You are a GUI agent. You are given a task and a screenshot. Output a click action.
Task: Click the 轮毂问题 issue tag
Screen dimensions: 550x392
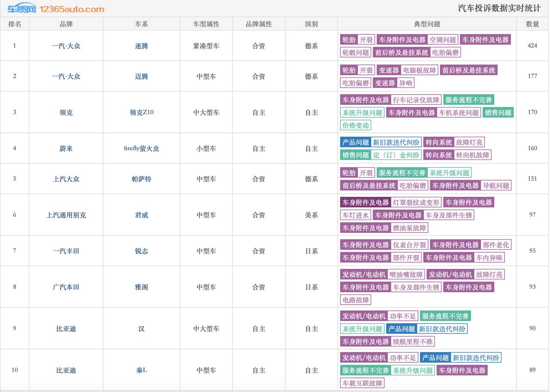tap(356, 52)
